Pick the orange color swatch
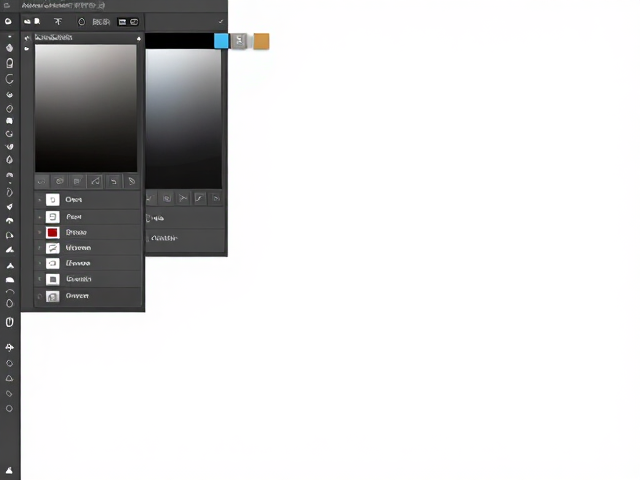Image resolution: width=640 pixels, height=480 pixels. coord(261,41)
